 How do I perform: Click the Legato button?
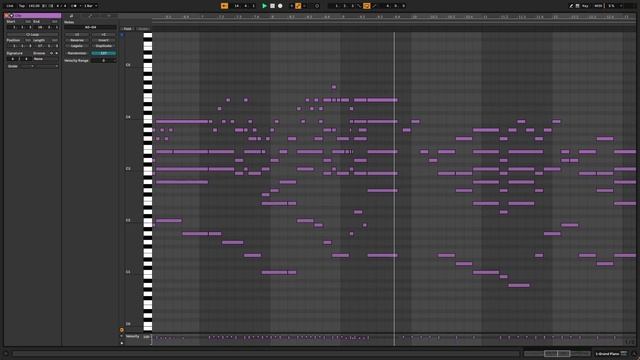(77, 46)
